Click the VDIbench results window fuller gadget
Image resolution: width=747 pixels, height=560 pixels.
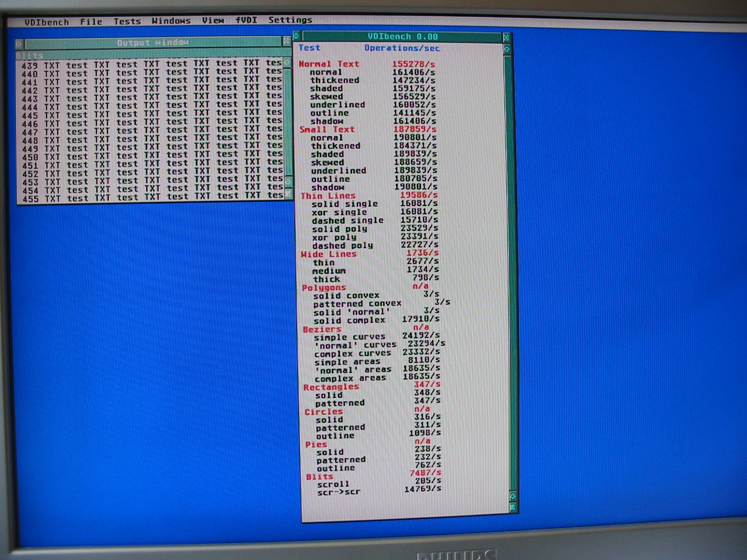507,37
